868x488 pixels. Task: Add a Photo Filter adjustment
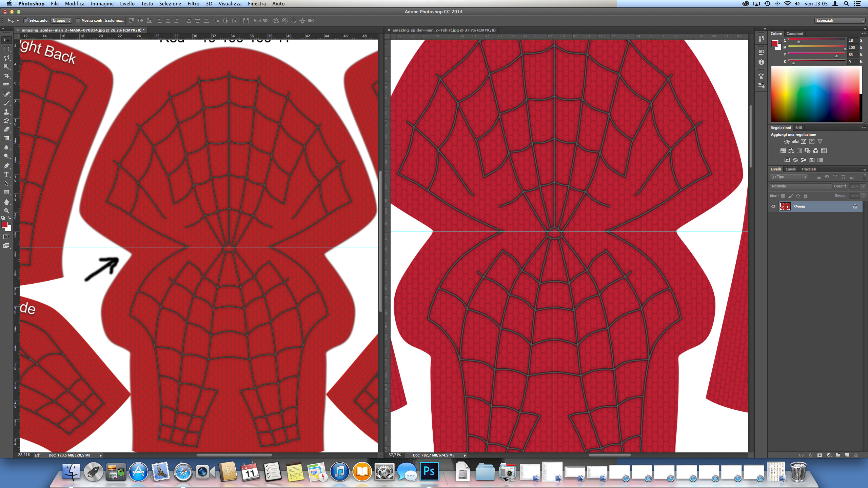808,151
